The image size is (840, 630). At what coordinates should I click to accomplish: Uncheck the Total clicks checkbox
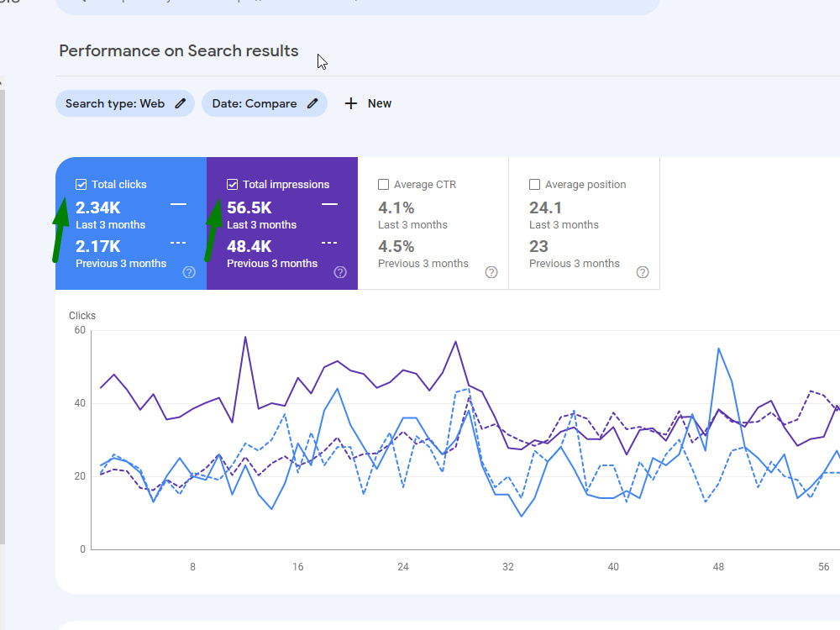coord(81,184)
